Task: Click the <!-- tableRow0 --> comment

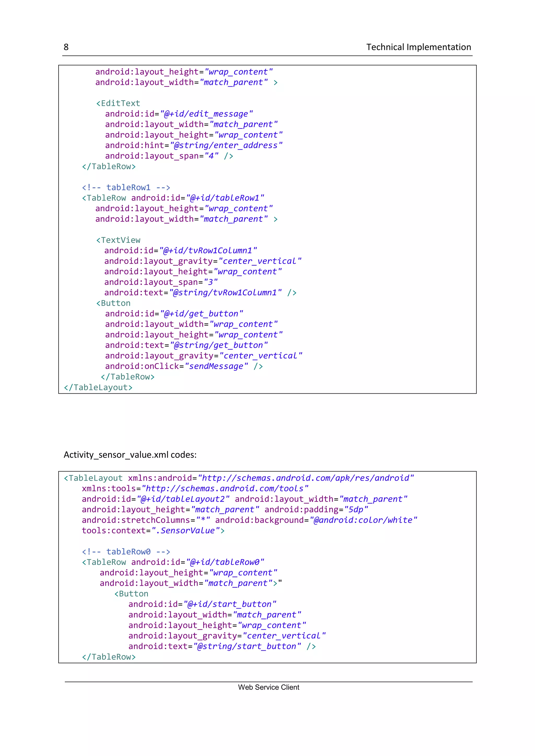Action: (x=126, y=552)
